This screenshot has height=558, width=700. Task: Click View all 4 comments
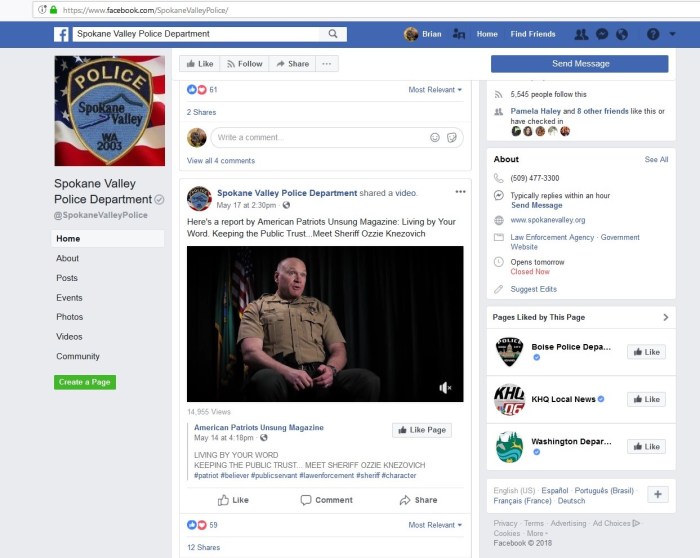[x=221, y=161]
